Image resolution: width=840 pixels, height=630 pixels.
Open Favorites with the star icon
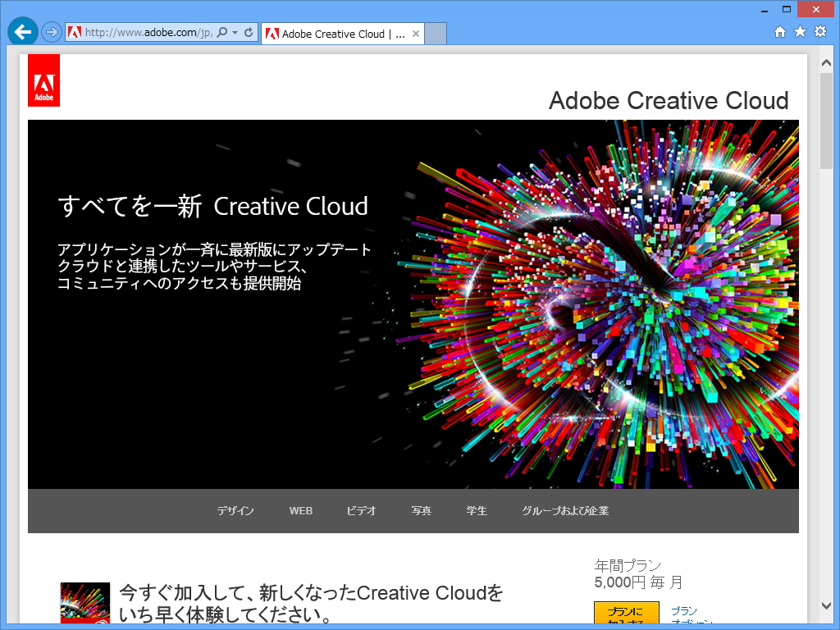800,31
